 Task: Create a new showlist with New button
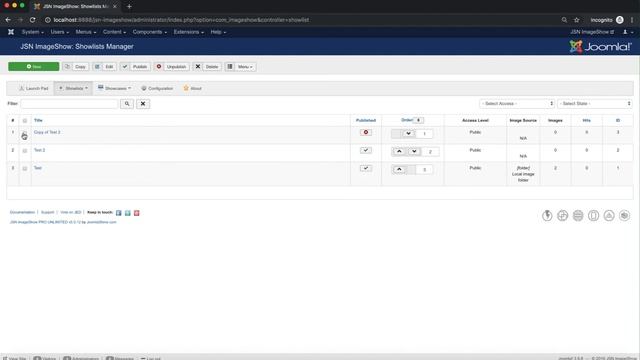tap(33, 67)
